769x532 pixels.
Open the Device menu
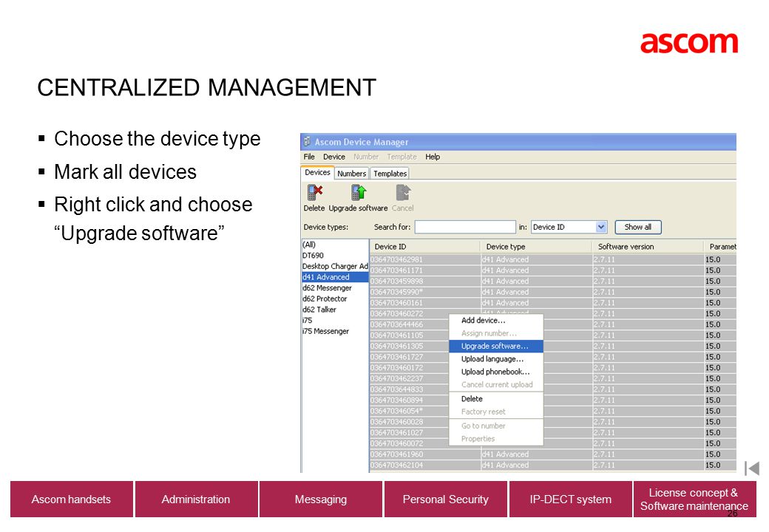(334, 157)
